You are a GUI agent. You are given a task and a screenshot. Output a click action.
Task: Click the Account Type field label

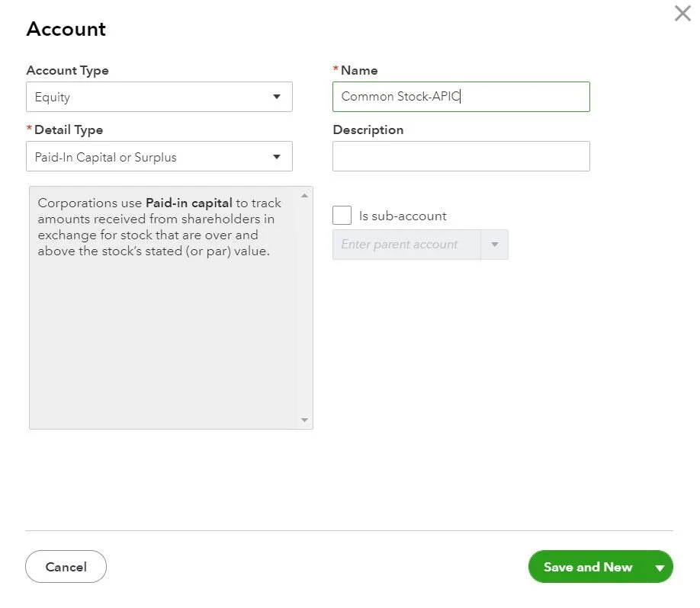[67, 70]
